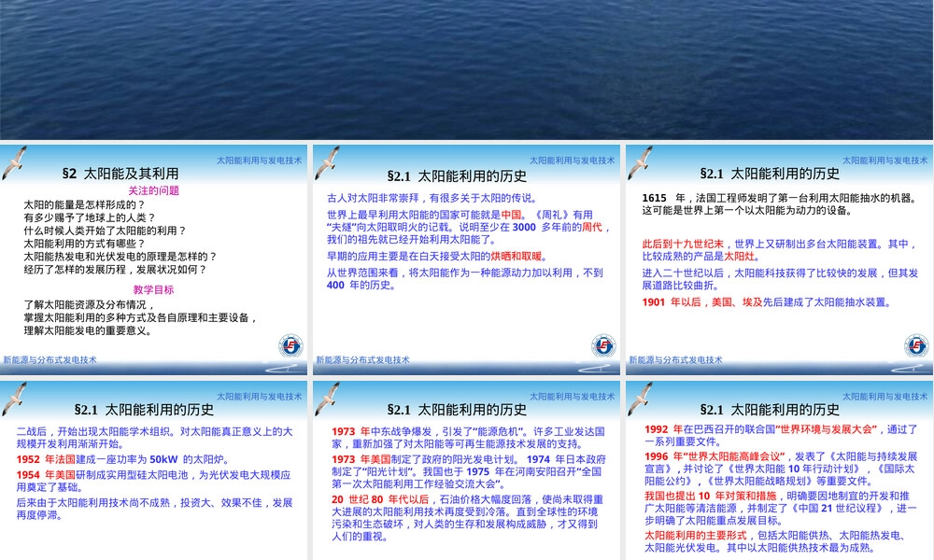Screen dimensions: 934x560
Task: Click the red text '太阳能利用的主要形式'
Action: pyautogui.click(x=695, y=536)
